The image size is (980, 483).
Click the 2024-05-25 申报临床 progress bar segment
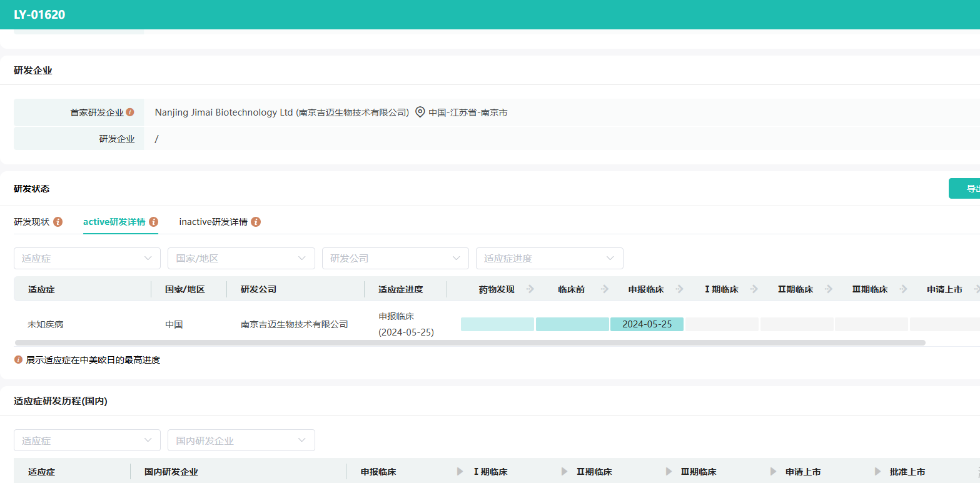click(x=647, y=324)
